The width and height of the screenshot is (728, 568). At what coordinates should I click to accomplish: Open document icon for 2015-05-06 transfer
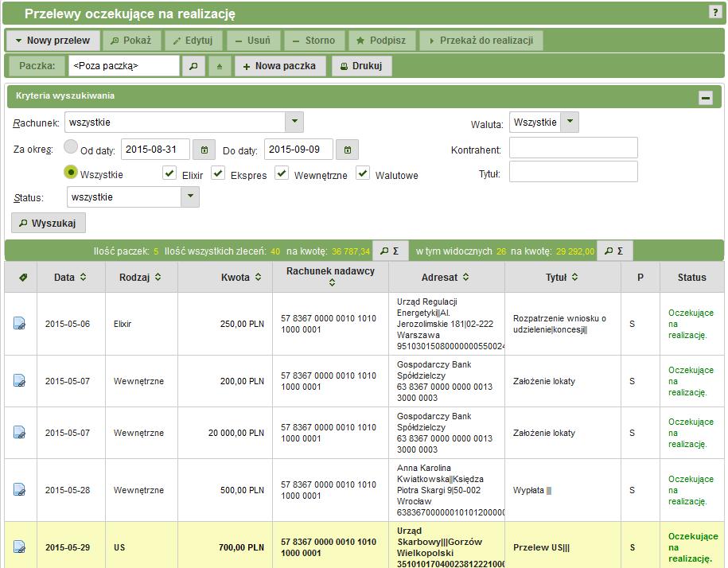tap(20, 324)
